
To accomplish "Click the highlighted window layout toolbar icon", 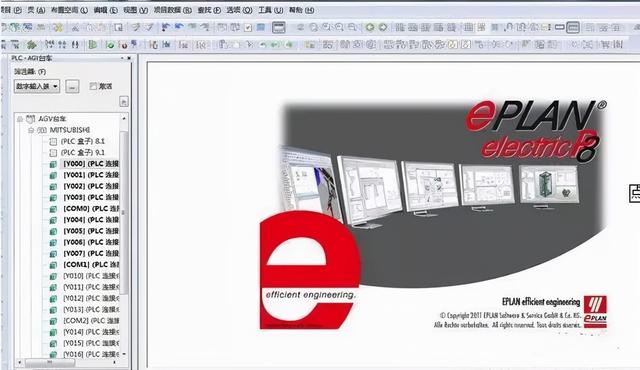I will 279,27.
